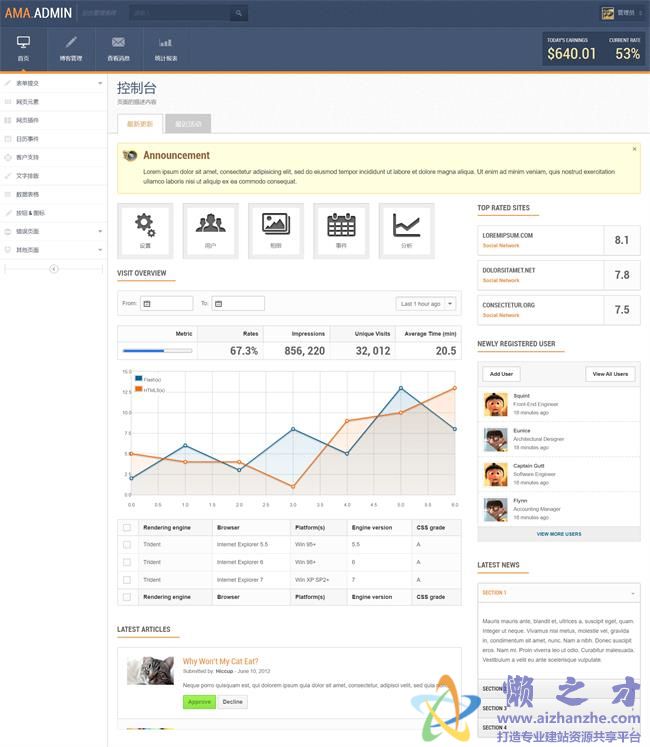The image size is (650, 747).
Task: Check the Internet Explorer 5.5 row checkbox
Action: pos(127,544)
